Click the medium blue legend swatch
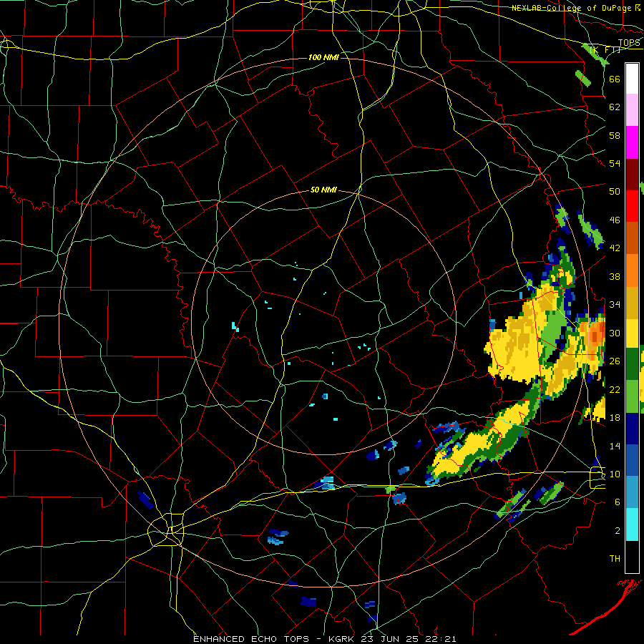This screenshot has width=644, height=644. (632, 461)
